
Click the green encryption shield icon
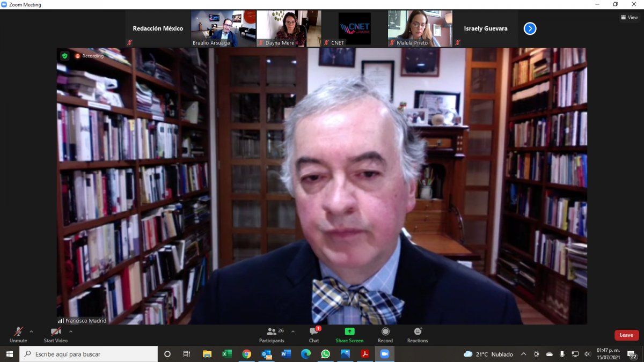[65, 56]
